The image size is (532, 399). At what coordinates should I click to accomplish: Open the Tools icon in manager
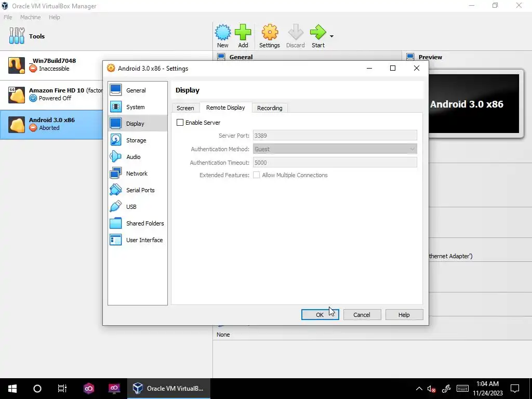click(x=17, y=36)
